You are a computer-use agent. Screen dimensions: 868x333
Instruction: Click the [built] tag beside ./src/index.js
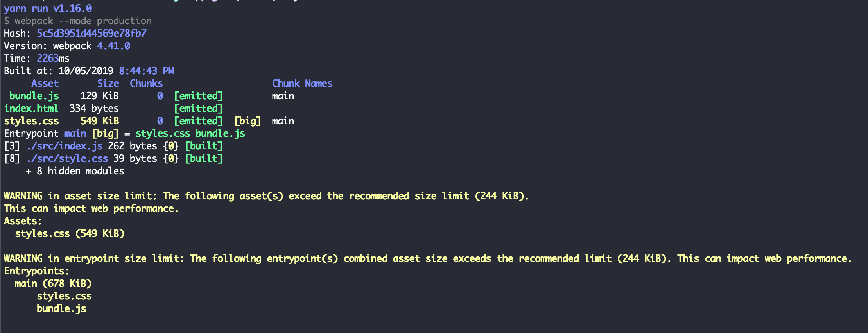pyautogui.click(x=204, y=146)
